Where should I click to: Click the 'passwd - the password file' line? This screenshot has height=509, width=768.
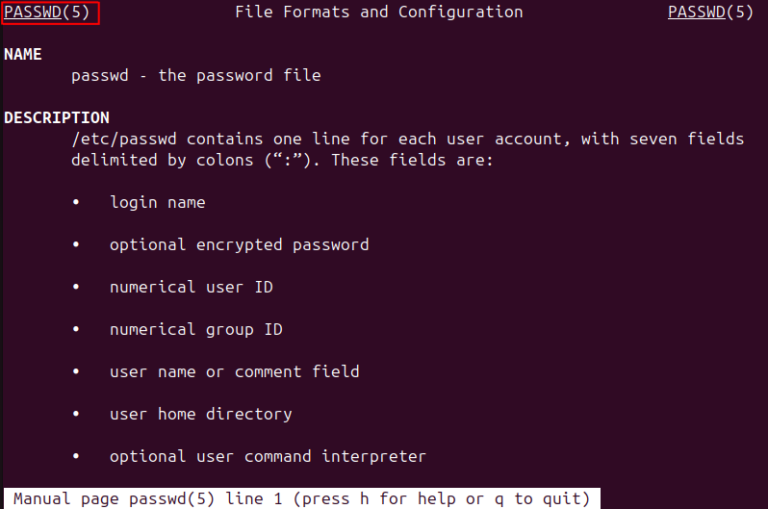(x=196, y=76)
